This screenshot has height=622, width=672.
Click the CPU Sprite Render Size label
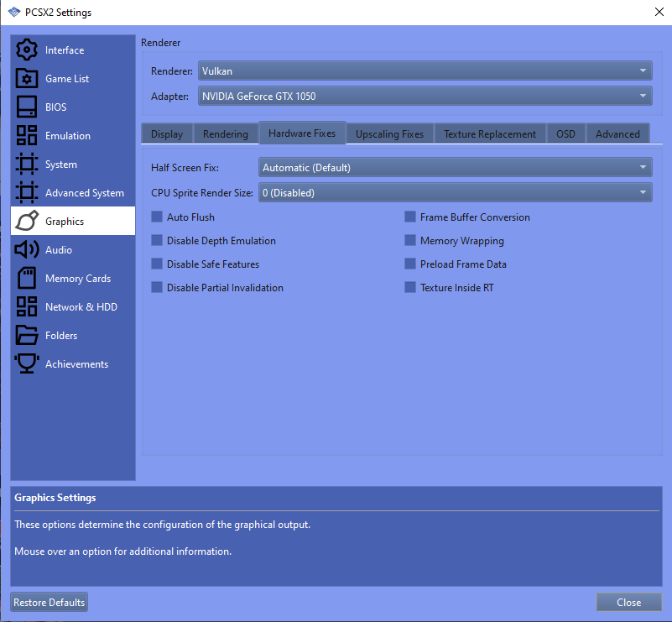(x=202, y=193)
